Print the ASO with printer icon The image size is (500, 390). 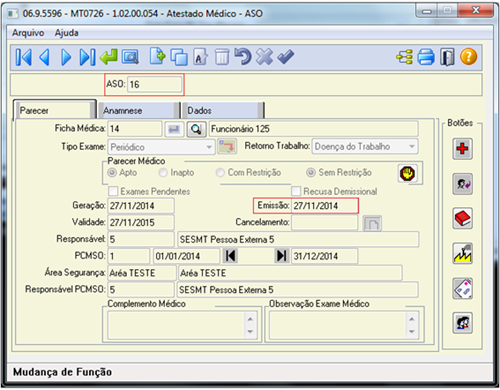point(426,57)
